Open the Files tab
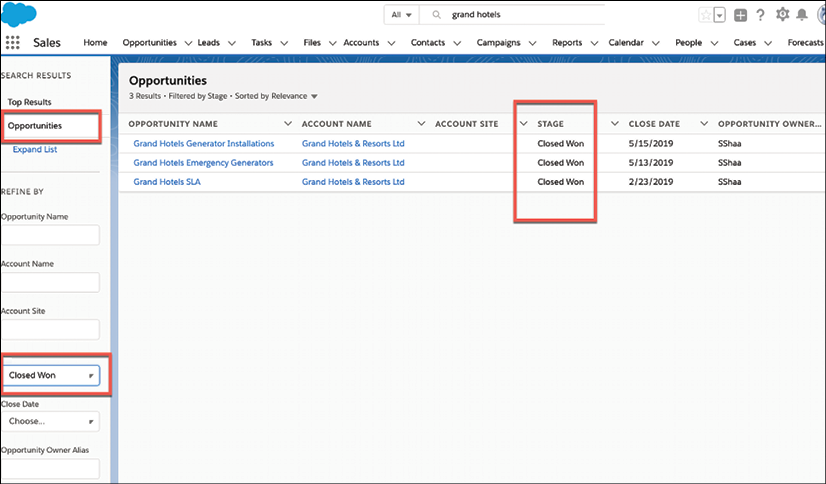 click(312, 43)
